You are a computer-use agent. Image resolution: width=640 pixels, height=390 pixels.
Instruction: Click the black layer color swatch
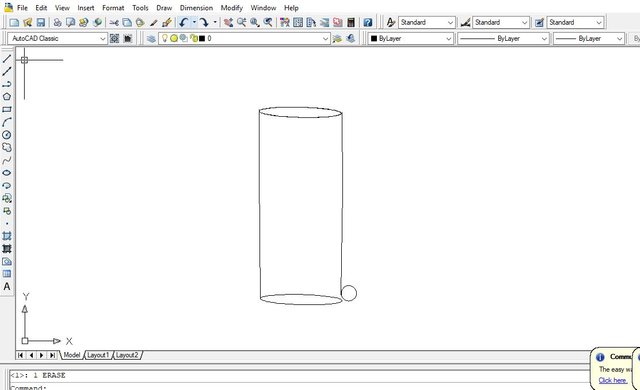click(x=202, y=38)
